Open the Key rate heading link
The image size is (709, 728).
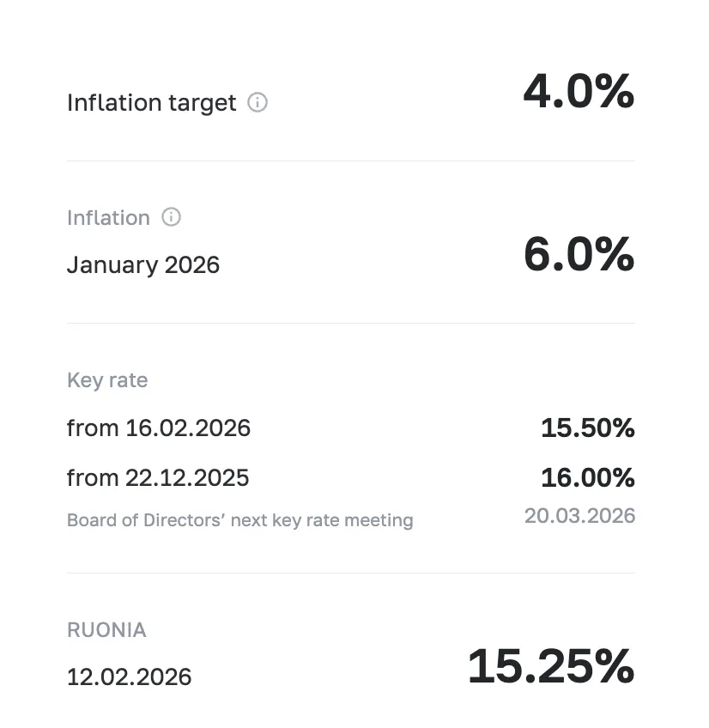(x=107, y=380)
